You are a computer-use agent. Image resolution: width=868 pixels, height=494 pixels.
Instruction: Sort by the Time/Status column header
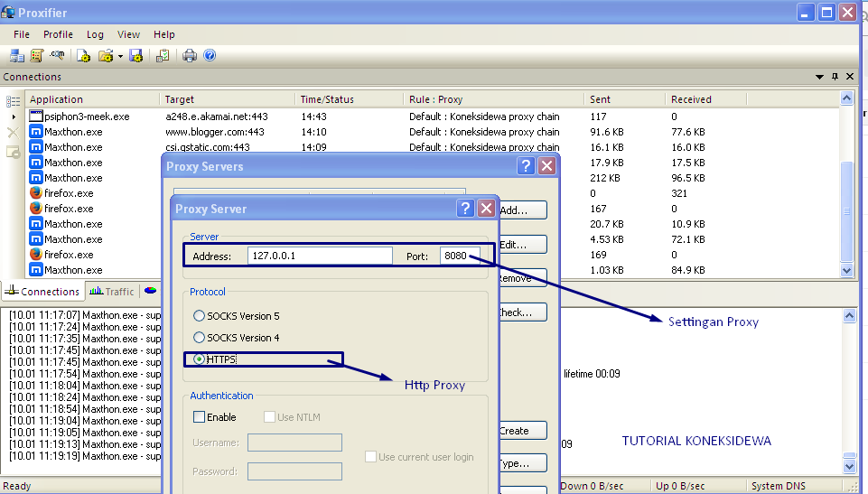349,99
